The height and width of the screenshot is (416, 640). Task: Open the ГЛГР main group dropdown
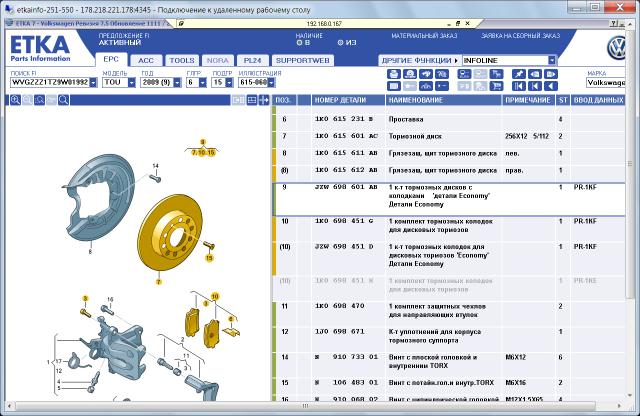coord(202,82)
